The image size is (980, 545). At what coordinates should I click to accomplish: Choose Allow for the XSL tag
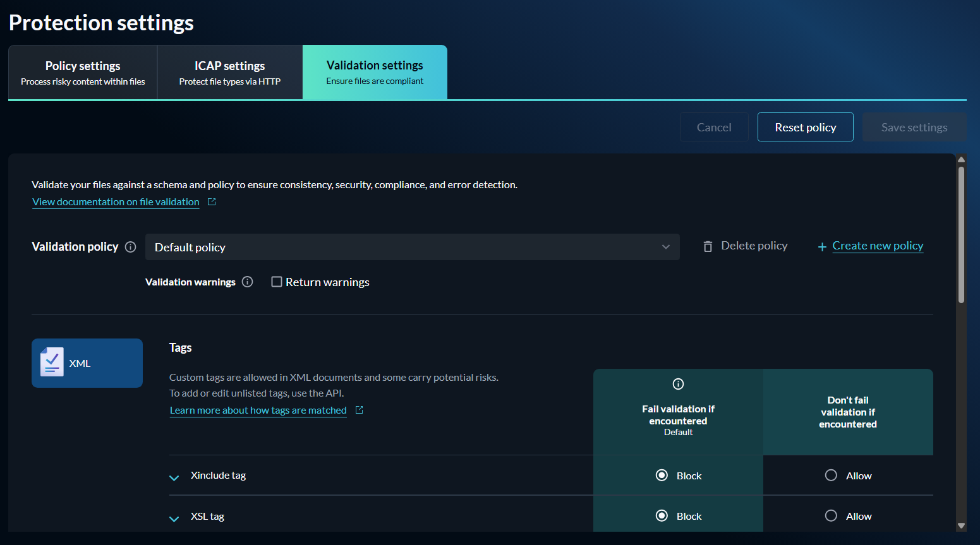click(831, 515)
